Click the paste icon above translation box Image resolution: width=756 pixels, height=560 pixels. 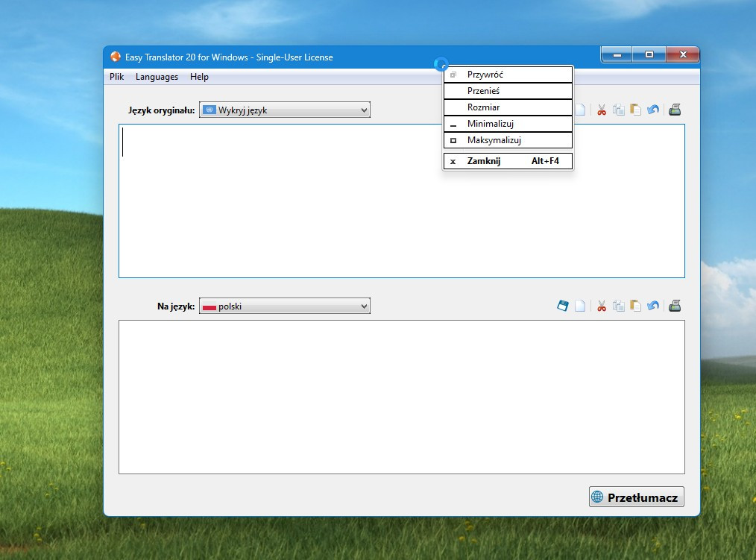[636, 306]
